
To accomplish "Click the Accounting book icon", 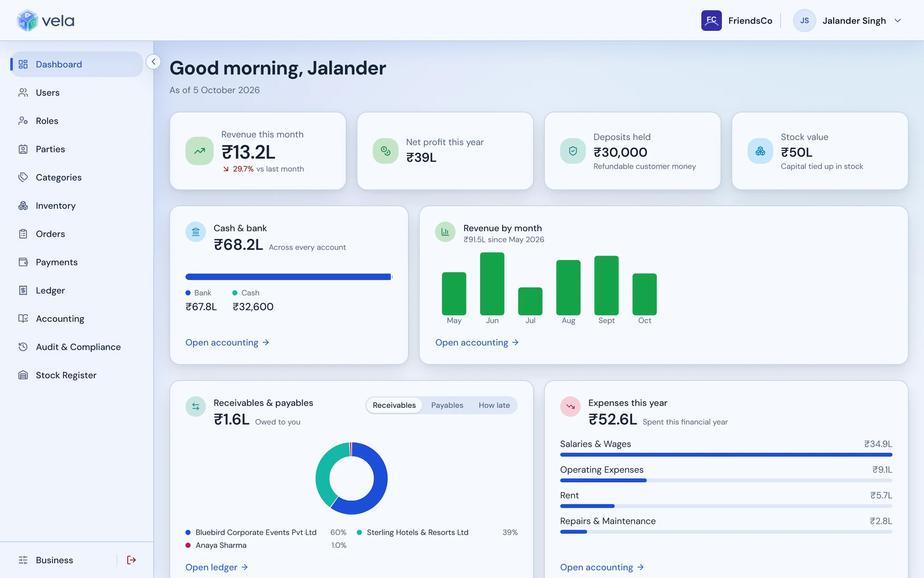I will pos(23,319).
